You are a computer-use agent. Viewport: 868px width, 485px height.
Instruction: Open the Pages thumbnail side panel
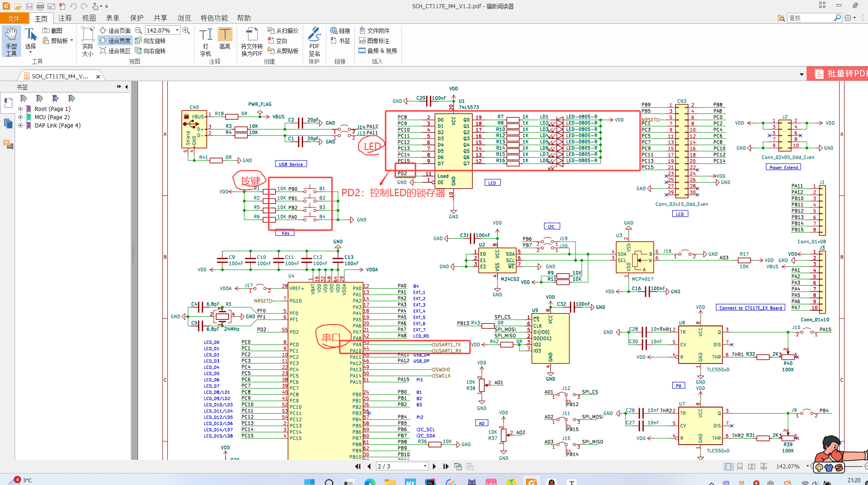(8, 123)
